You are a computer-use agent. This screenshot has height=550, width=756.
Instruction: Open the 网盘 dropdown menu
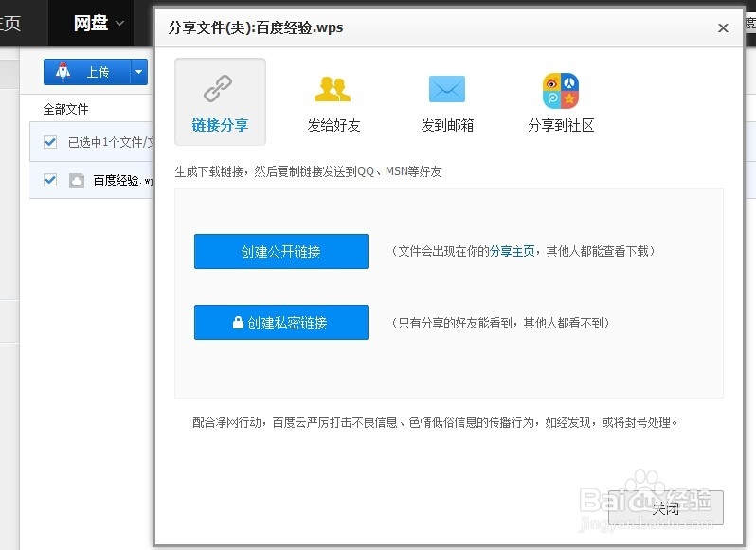99,23
